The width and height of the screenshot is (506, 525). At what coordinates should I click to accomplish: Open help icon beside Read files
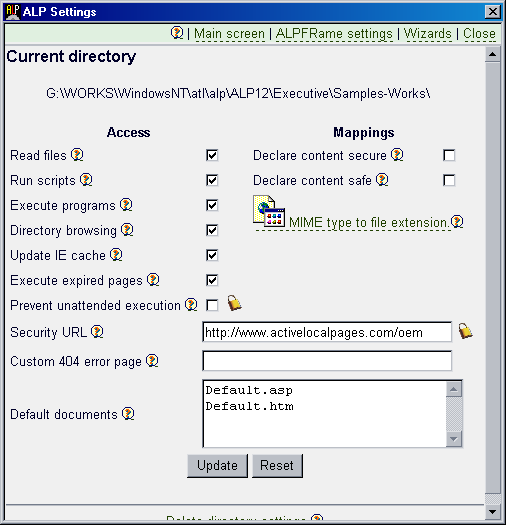point(77,155)
